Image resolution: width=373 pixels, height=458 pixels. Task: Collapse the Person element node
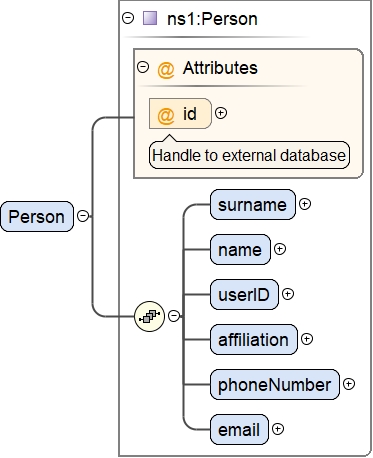pyautogui.click(x=83, y=216)
